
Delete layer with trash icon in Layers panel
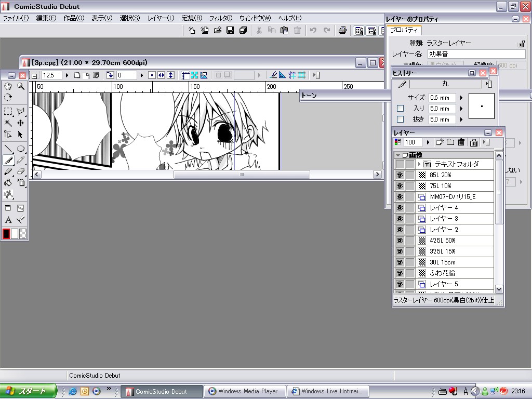click(461, 142)
